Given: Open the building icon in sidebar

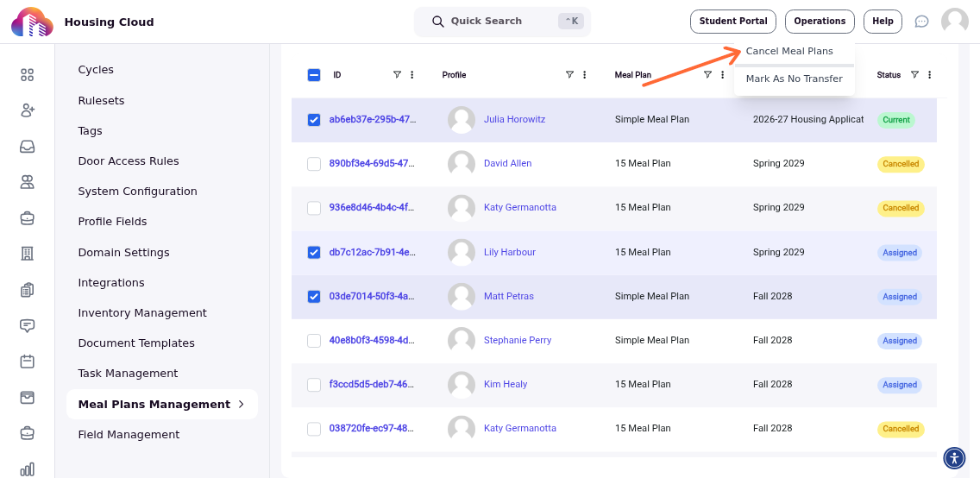Looking at the screenshot, I should coord(27,254).
